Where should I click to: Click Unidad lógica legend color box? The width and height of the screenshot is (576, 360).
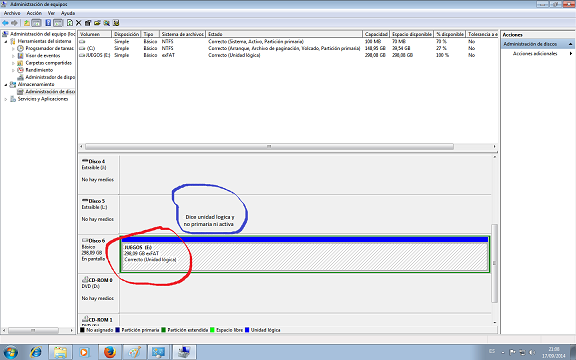pos(247,330)
